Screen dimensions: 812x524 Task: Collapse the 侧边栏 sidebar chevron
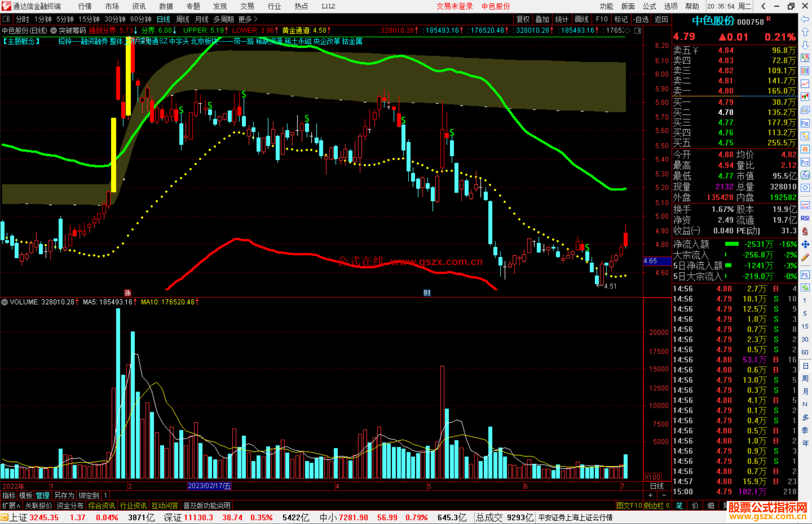click(x=668, y=506)
